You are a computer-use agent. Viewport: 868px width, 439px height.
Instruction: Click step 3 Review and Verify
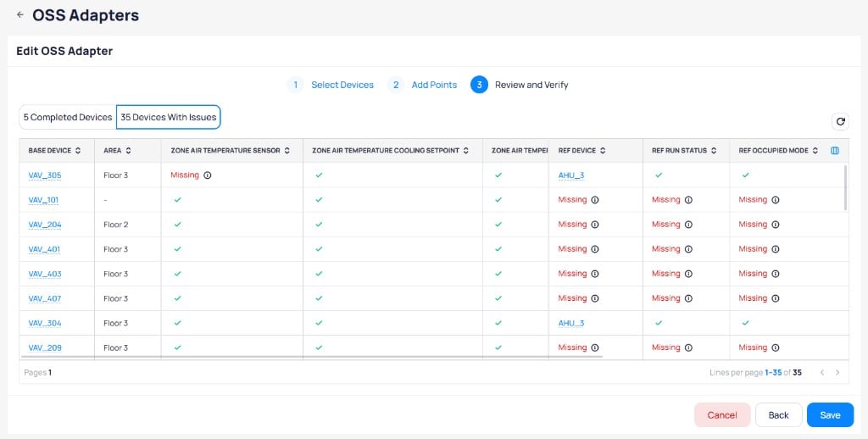coord(520,85)
